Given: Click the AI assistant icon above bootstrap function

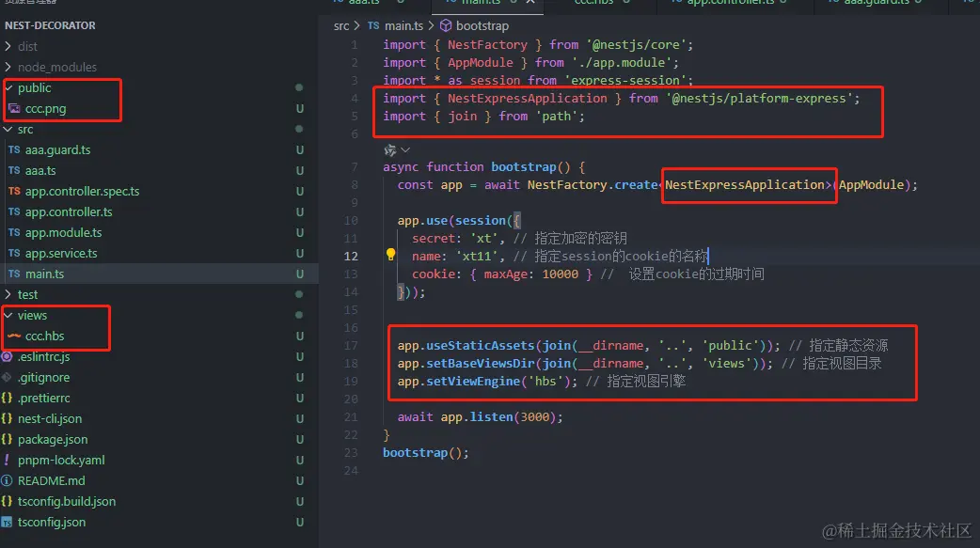Looking at the screenshot, I should 390,150.
